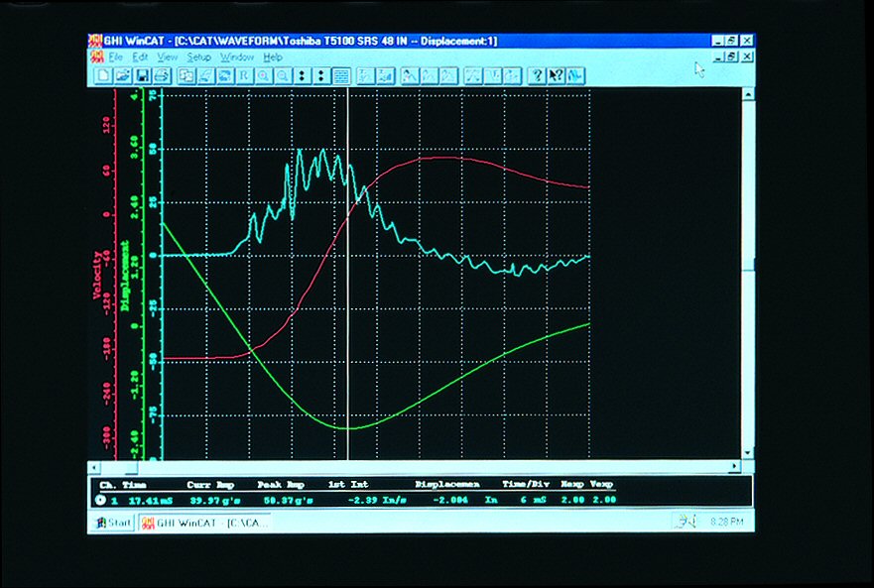Open a waveform file via the folder icon
The width and height of the screenshot is (874, 588).
tap(123, 75)
